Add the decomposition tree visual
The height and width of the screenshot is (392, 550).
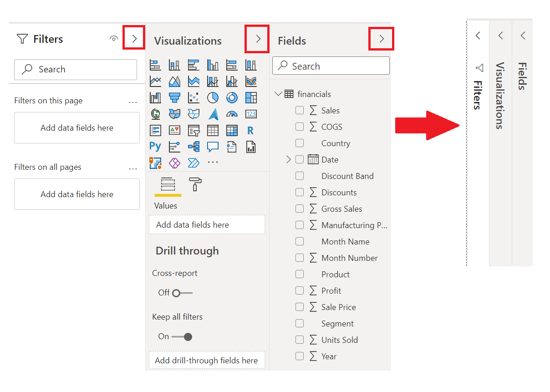194,147
